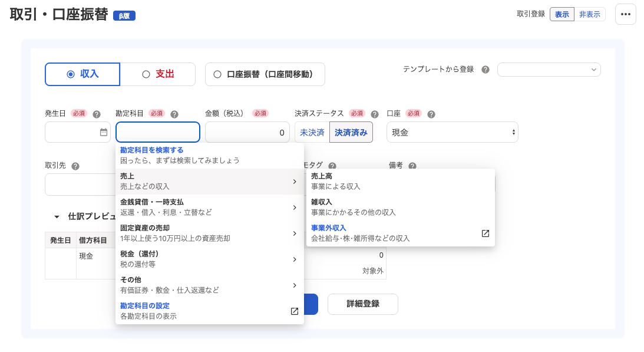Open the three-dot options menu top right

point(626,14)
